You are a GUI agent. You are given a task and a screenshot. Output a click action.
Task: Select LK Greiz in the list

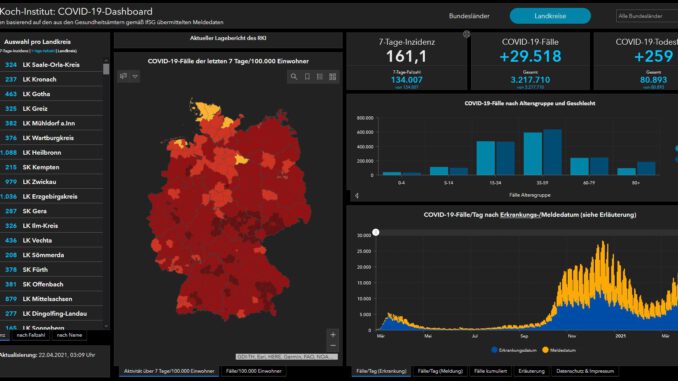[x=51, y=109]
